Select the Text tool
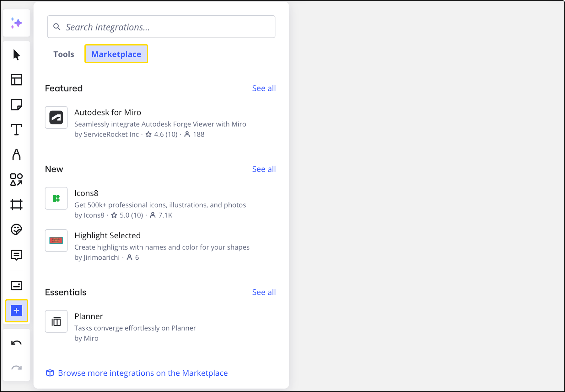This screenshot has width=565, height=392. tap(16, 130)
